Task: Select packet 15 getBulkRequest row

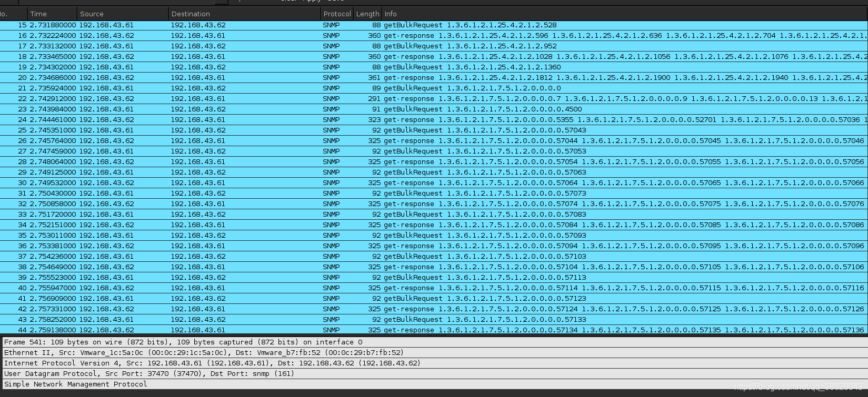Action: (434, 25)
